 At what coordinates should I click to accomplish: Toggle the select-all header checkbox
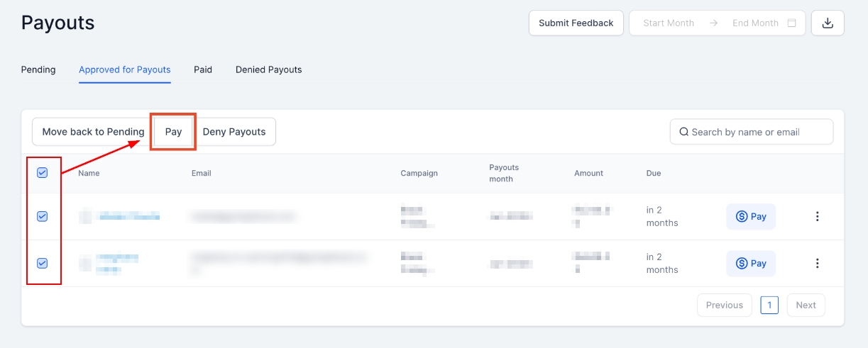[x=42, y=173]
